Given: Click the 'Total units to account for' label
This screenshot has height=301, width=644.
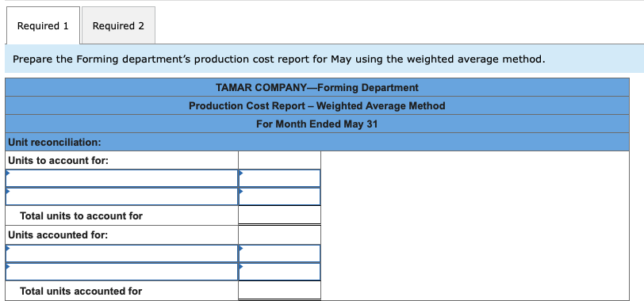Looking at the screenshot, I should (82, 215).
